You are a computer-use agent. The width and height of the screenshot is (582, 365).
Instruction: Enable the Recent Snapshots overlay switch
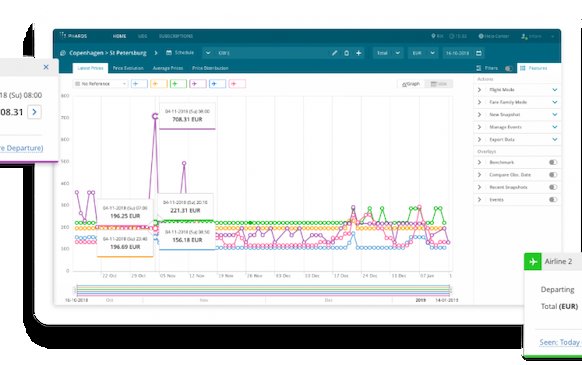[553, 187]
